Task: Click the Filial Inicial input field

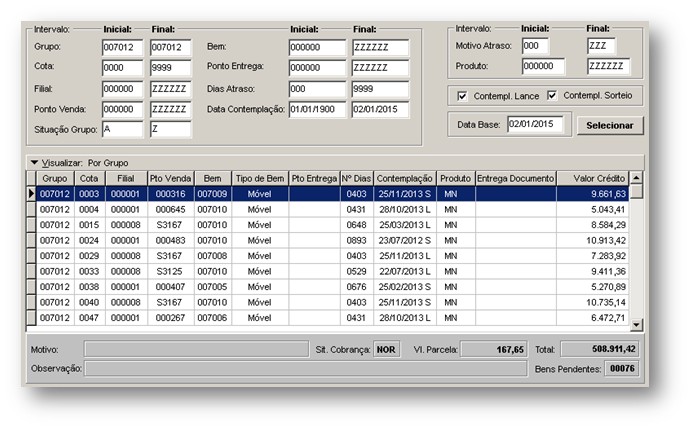Action: (x=123, y=89)
